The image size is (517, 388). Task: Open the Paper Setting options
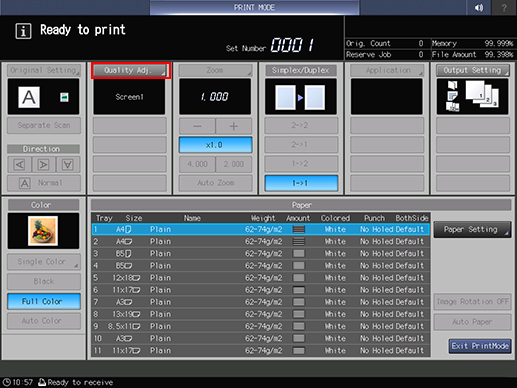(472, 229)
